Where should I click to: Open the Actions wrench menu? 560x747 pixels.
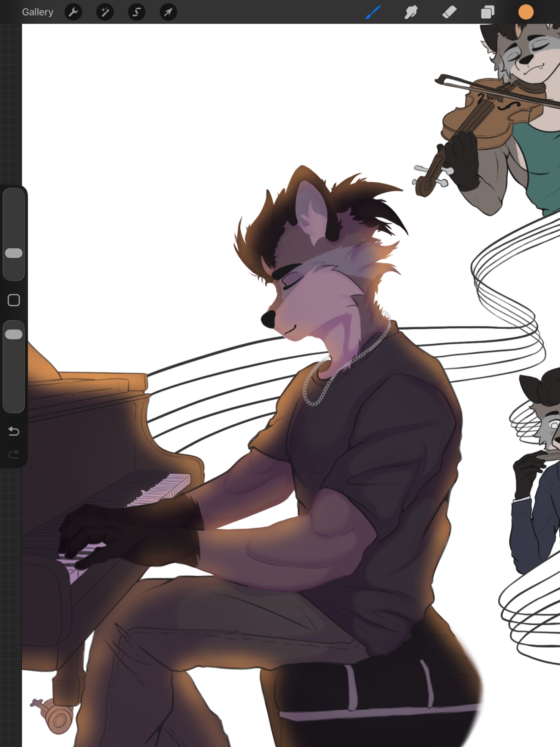[73, 12]
